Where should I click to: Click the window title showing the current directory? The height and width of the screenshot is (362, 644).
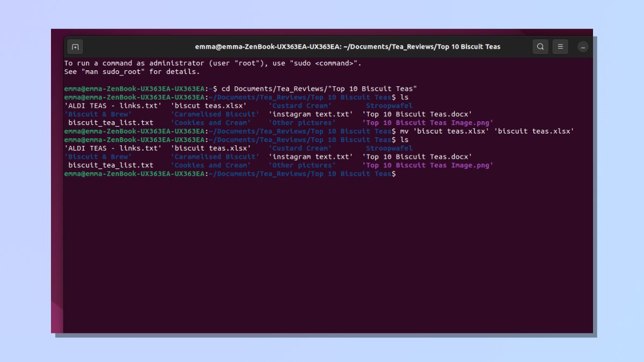pos(347,47)
